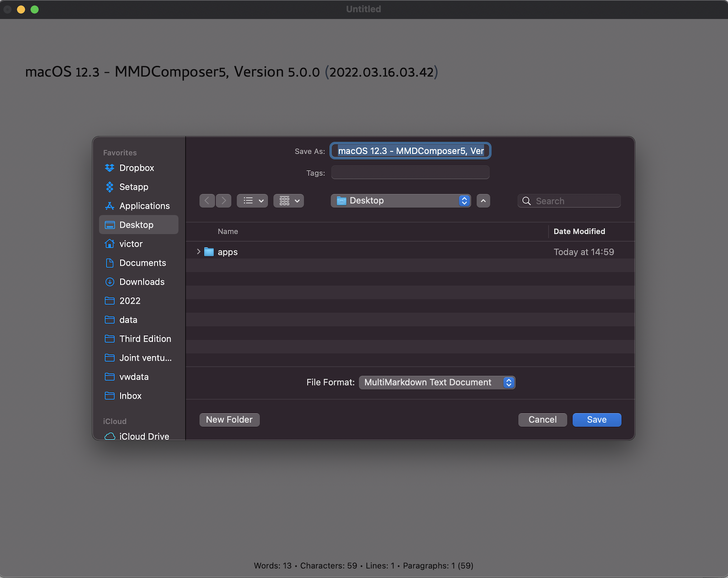Image resolution: width=728 pixels, height=578 pixels.
Task: Open the icon grouping options menu
Action: tap(288, 201)
